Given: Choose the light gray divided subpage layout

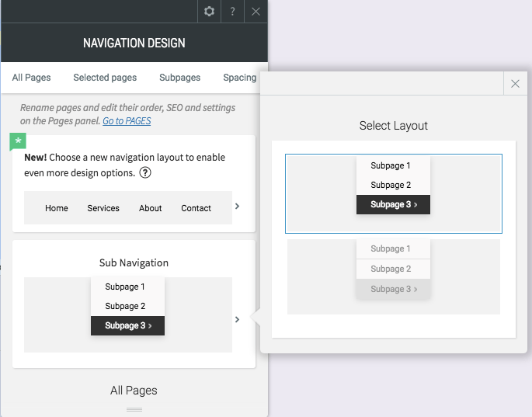Looking at the screenshot, I should 394,276.
